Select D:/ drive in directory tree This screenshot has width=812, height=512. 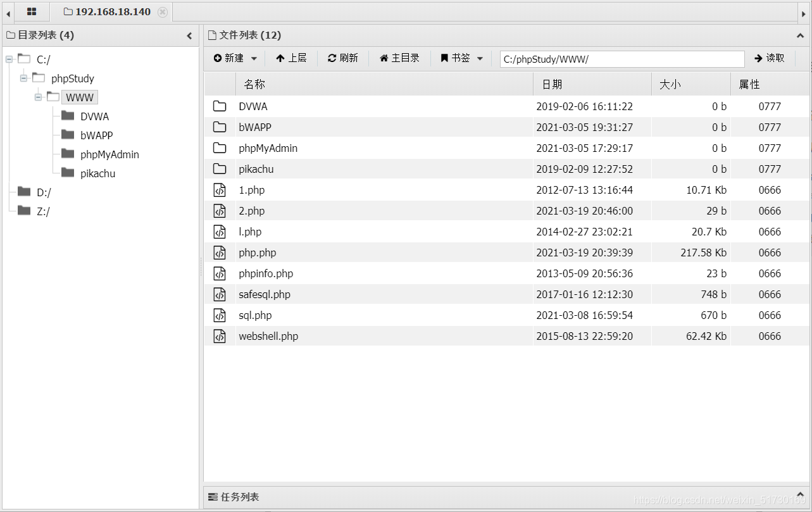click(x=43, y=192)
